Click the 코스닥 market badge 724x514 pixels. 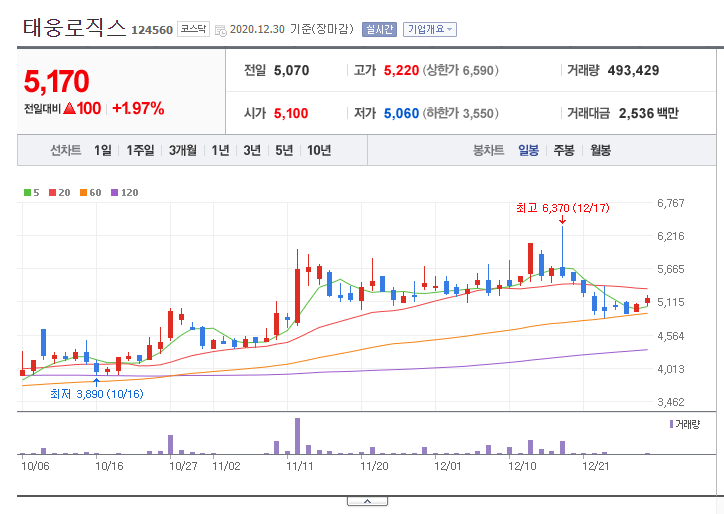[x=193, y=29]
